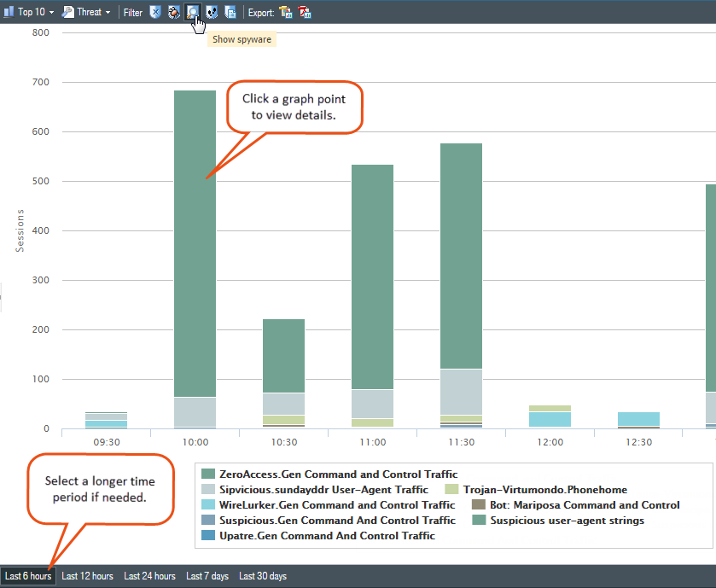This screenshot has height=588, width=716.
Task: Click the WireLurker.Gen Command and Control legend entry
Action: coord(337,504)
